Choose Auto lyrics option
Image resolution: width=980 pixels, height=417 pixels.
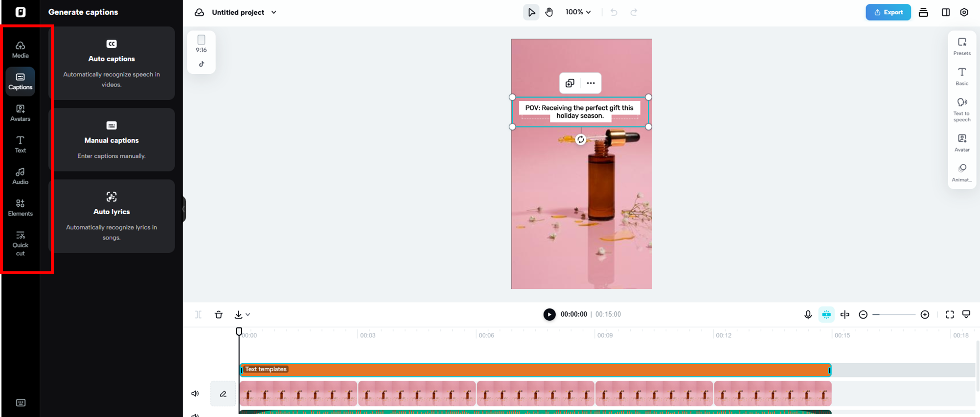(x=112, y=216)
